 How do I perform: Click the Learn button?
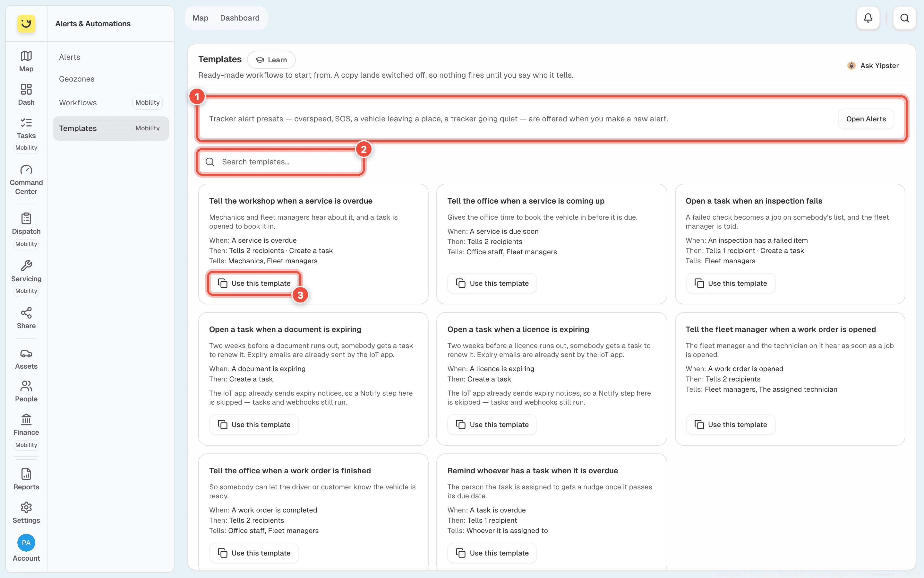pos(271,60)
